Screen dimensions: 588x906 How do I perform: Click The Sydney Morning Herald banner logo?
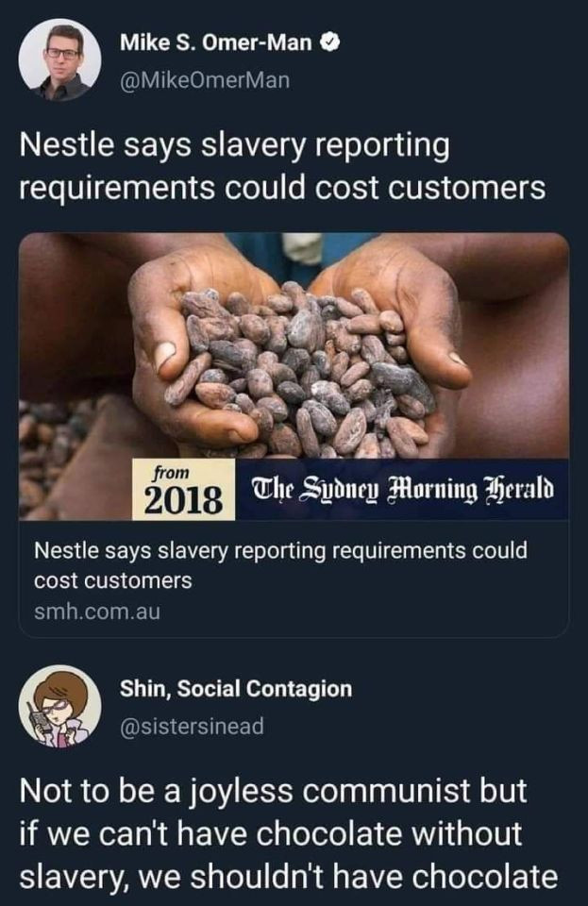pyautogui.click(x=403, y=490)
